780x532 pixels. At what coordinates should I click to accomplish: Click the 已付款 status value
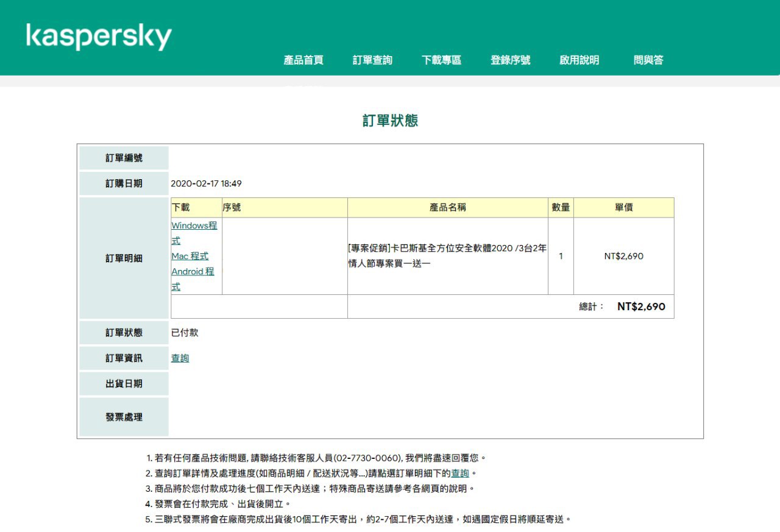[x=185, y=333]
